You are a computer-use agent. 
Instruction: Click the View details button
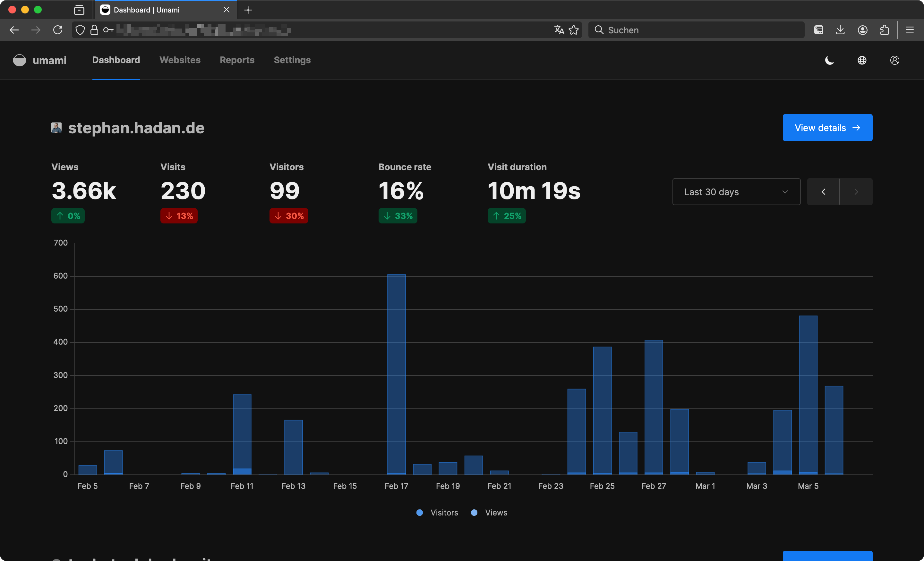coord(827,128)
